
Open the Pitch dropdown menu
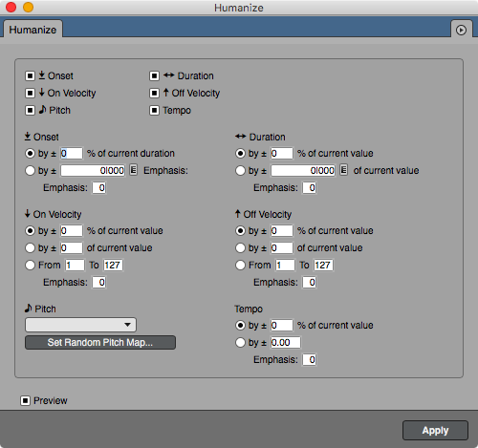click(x=80, y=325)
